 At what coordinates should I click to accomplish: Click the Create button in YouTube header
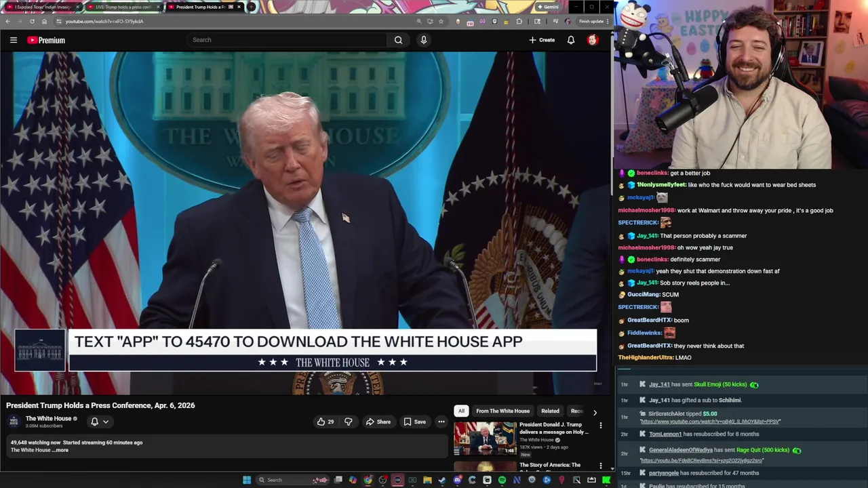click(x=542, y=40)
